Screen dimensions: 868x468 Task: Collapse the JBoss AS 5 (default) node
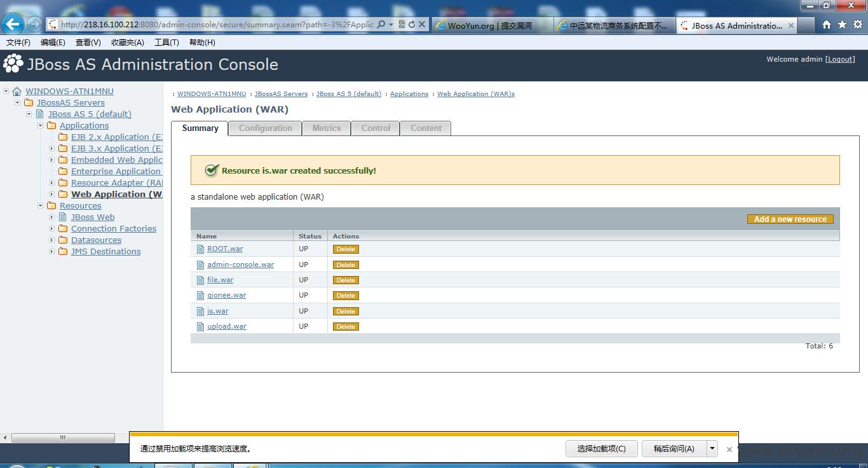[x=29, y=114]
